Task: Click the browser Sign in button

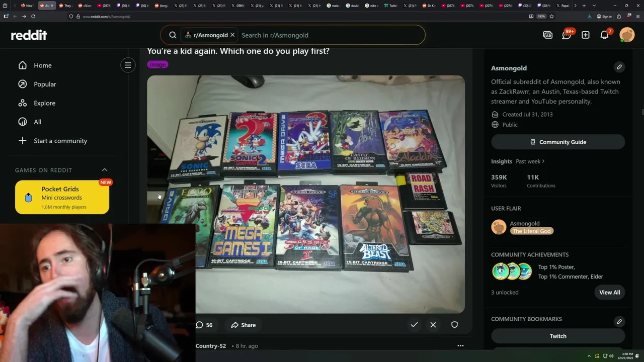Action: 604,16
